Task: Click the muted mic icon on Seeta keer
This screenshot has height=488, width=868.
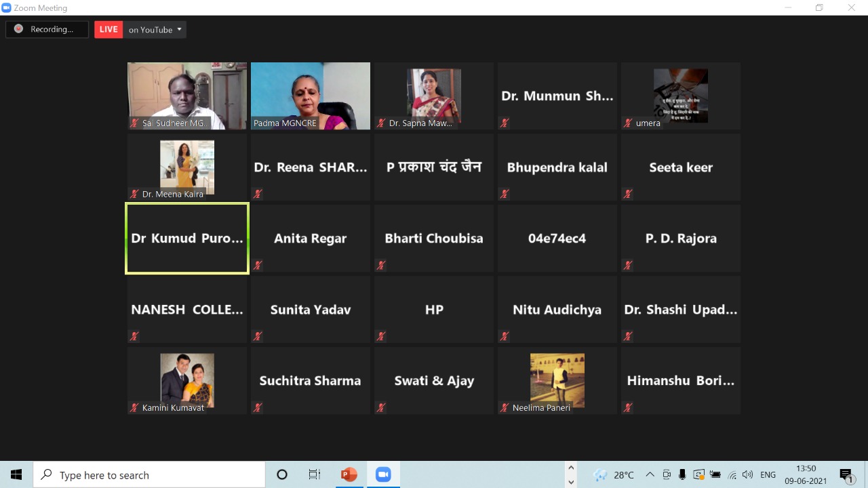Action: [628, 194]
